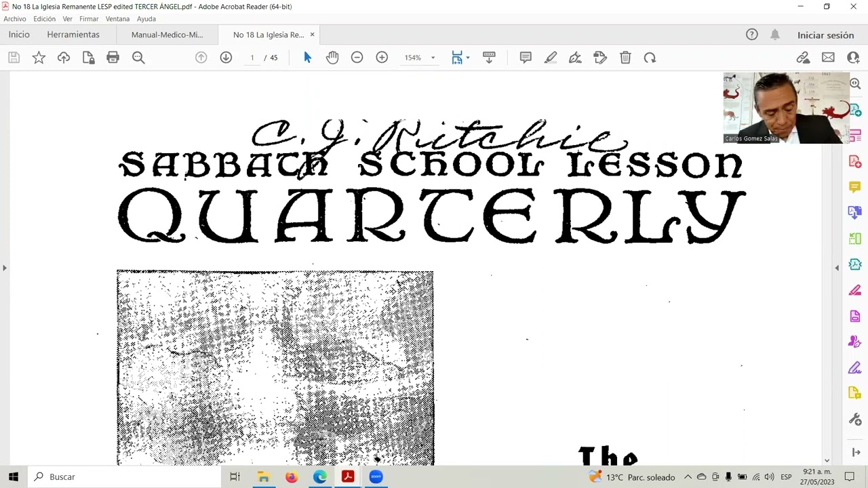Image resolution: width=868 pixels, height=488 pixels.
Task: Activate the Hand pan tool
Action: pyautogui.click(x=332, y=58)
